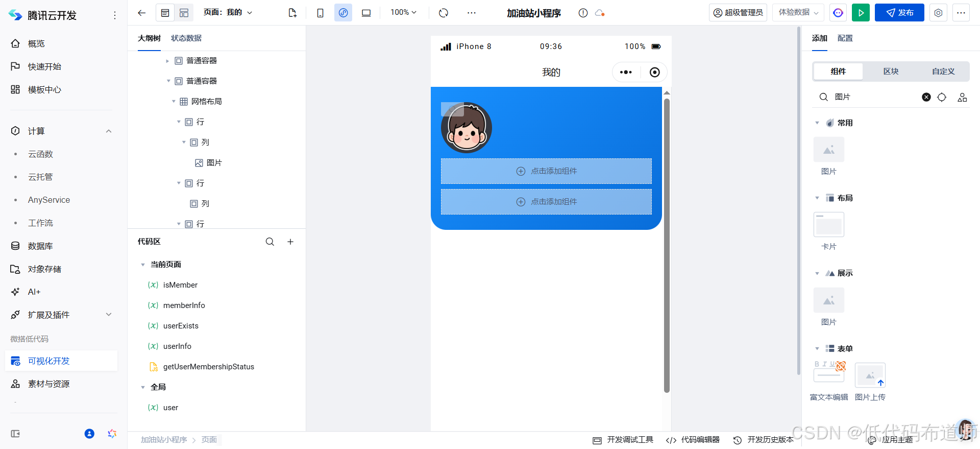Click the green run preview button
The height and width of the screenshot is (449, 980).
pyautogui.click(x=861, y=13)
